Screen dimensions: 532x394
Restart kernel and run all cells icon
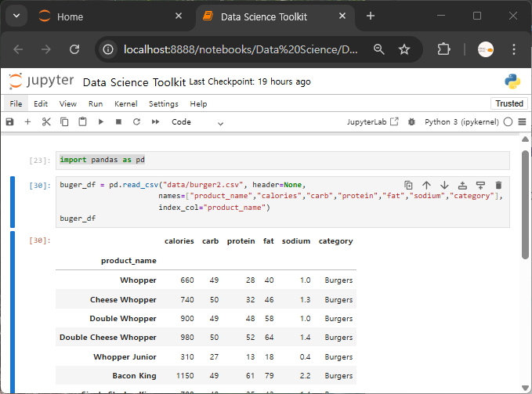click(x=155, y=121)
